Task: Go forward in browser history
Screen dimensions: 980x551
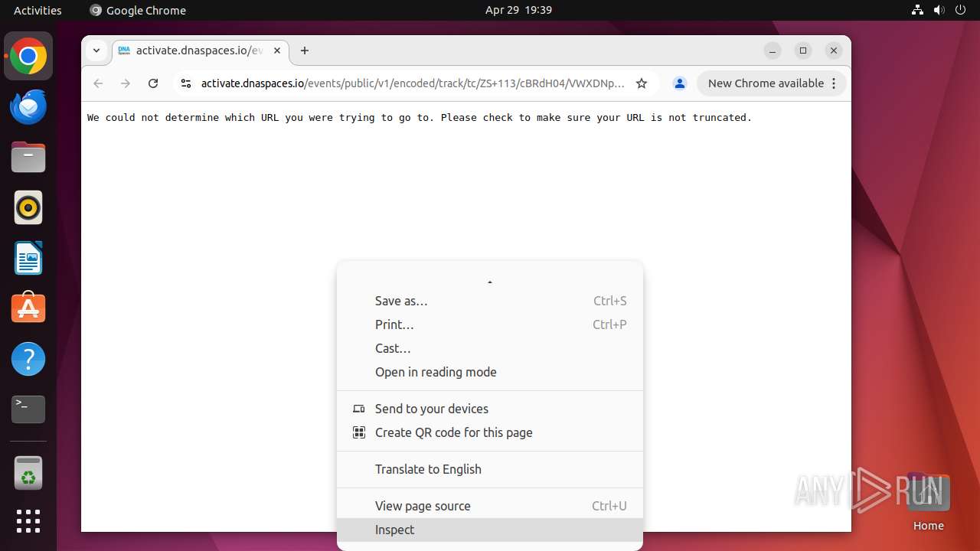Action: point(126,83)
